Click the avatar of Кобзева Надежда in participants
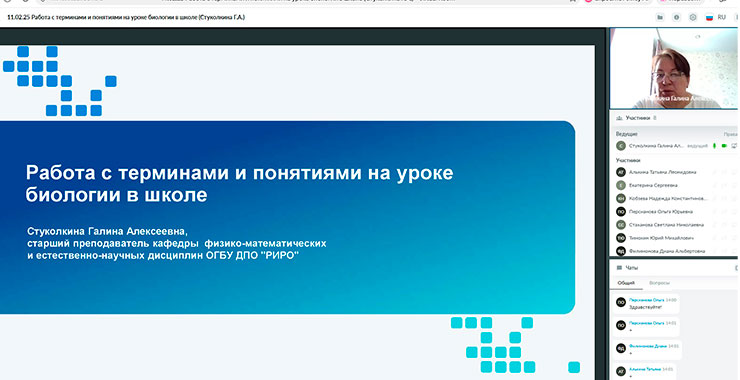This screenshot has width=740, height=380. pos(621,199)
